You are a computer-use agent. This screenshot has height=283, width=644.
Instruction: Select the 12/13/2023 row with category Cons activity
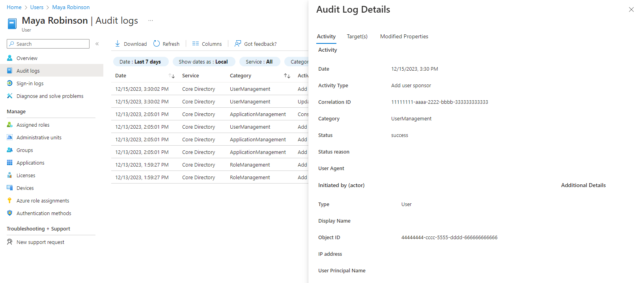tap(210, 114)
